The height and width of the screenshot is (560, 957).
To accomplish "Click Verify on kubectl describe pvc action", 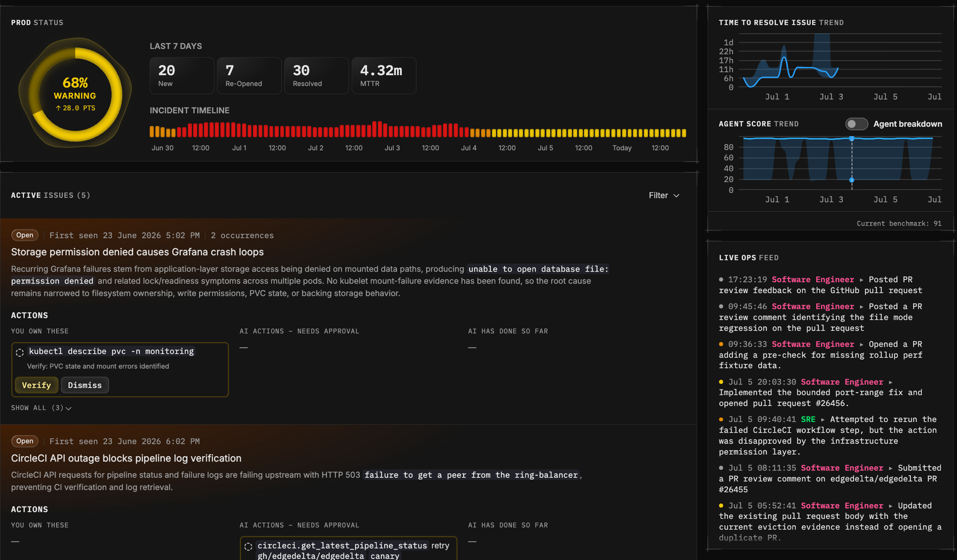I will pos(36,385).
